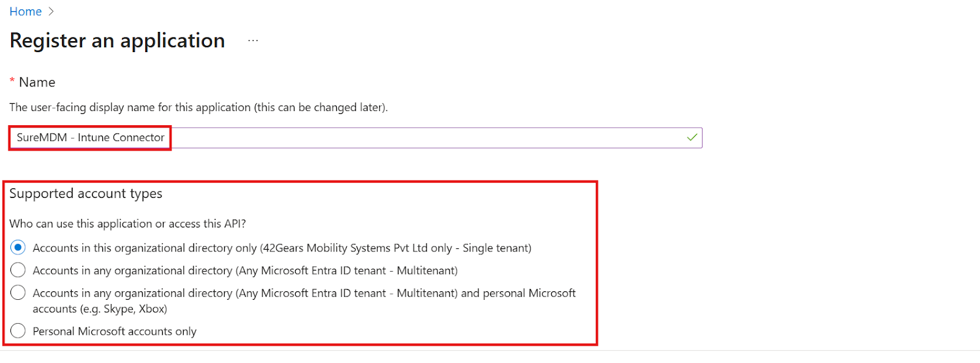Select the Personal Microsoft accounts only radio button
Screen dimensions: 980x363
(18, 331)
